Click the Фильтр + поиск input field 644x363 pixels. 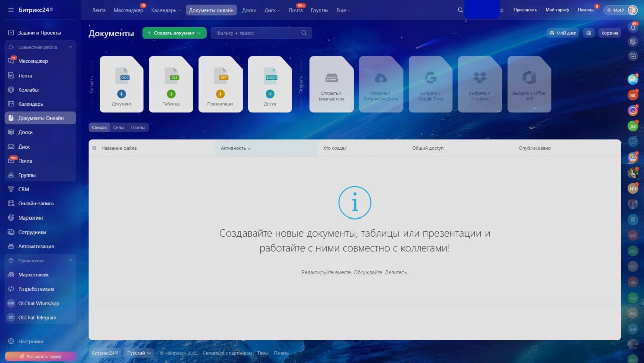257,33
